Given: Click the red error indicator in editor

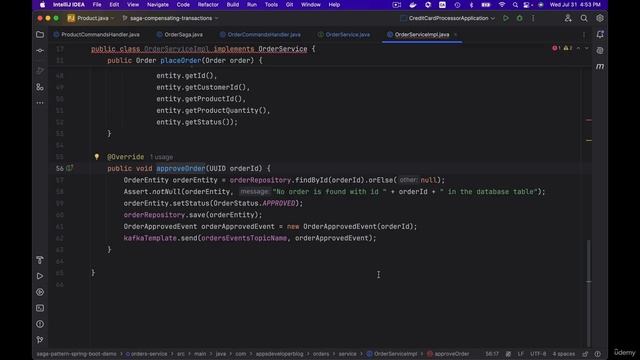Looking at the screenshot, I should coord(556,48).
